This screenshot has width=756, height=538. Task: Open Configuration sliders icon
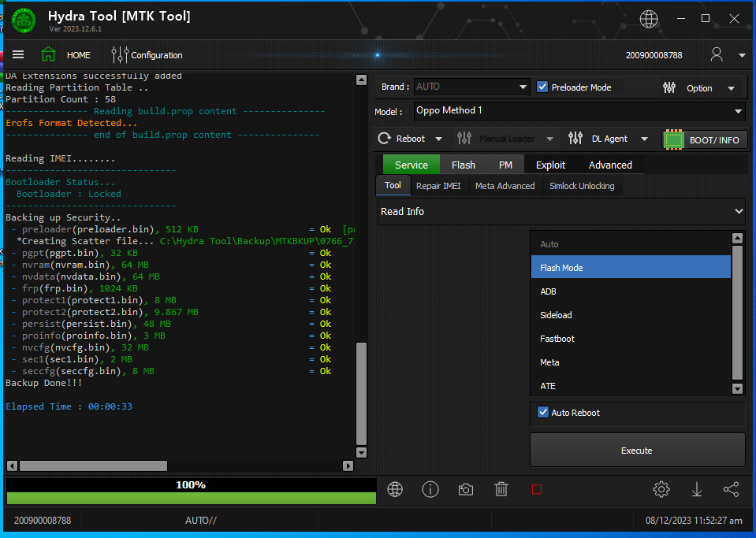point(120,55)
